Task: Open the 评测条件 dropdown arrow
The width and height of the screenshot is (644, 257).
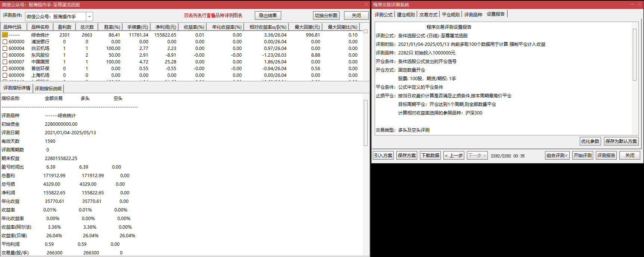Action: [x=89, y=17]
